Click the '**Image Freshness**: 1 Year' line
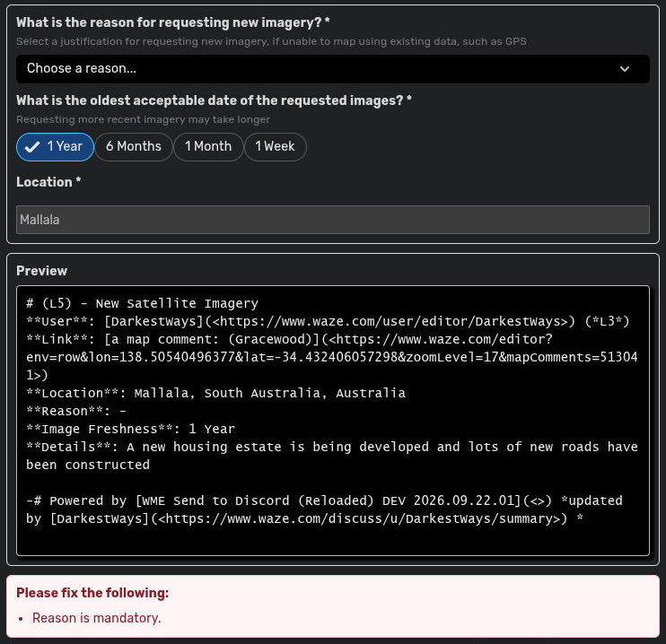This screenshot has height=644, width=666. tap(130, 430)
